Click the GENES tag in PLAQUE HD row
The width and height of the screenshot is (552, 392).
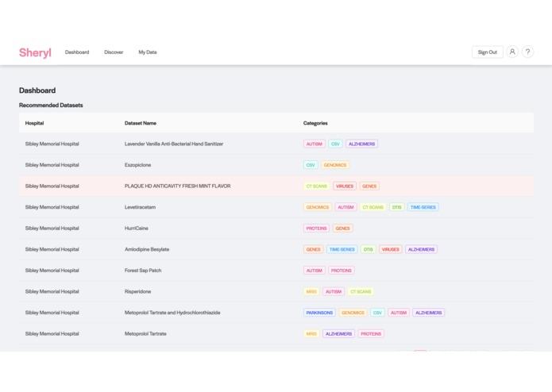click(x=369, y=186)
